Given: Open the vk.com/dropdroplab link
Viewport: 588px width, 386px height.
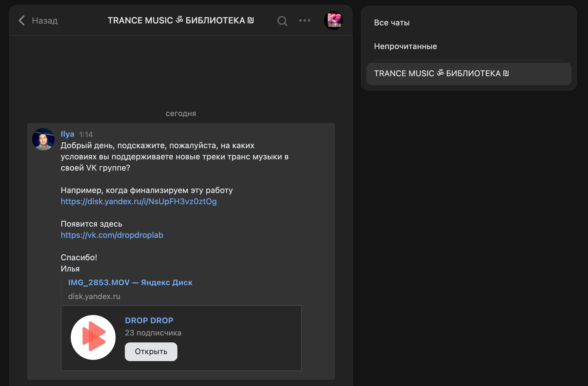Looking at the screenshot, I should click(112, 235).
